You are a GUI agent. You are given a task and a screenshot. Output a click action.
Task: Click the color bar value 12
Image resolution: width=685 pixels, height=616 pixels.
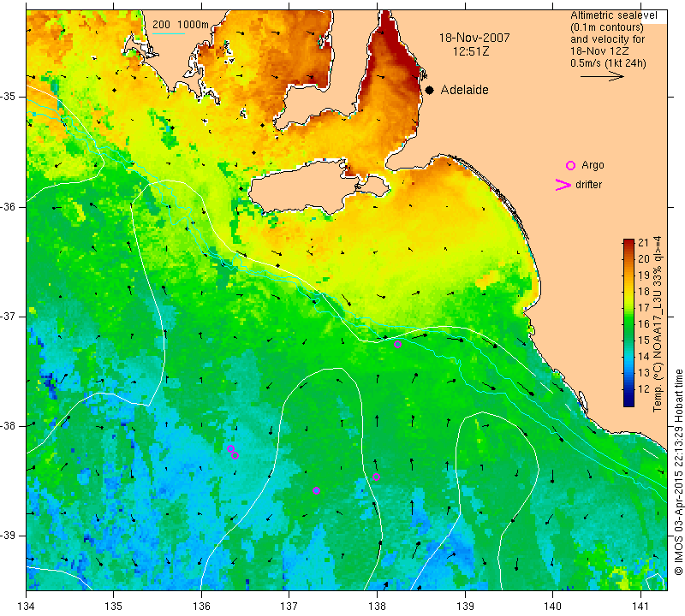point(644,389)
